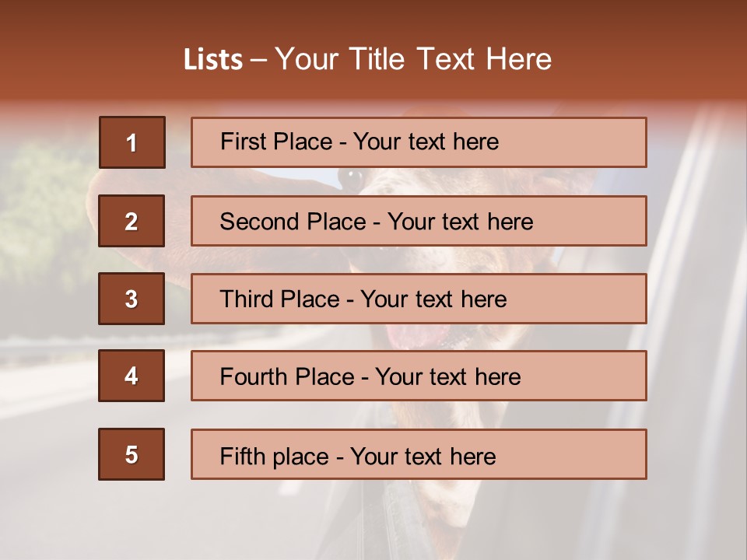Click the word 'Fourth' in list item four
This screenshot has height=560, width=747.
tap(255, 377)
